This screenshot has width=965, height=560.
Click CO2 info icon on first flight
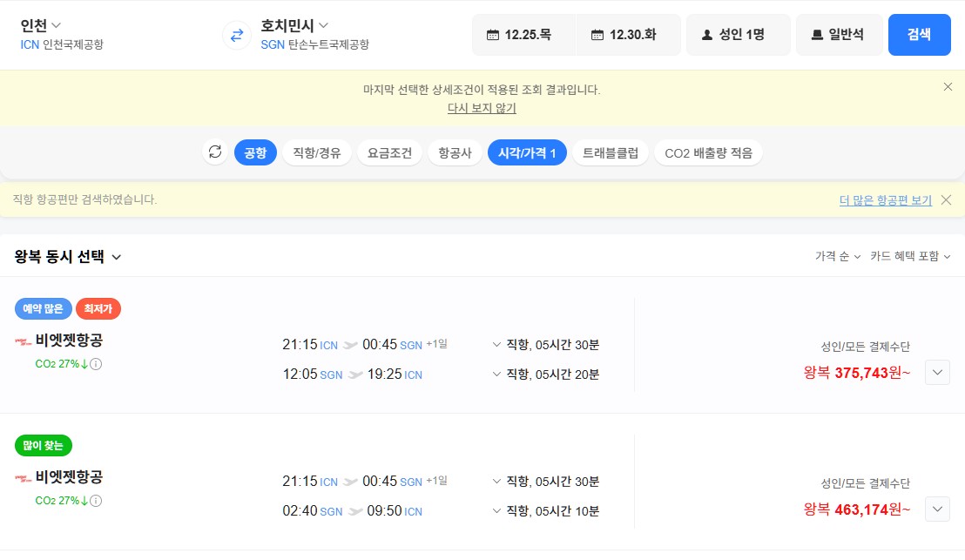[96, 364]
